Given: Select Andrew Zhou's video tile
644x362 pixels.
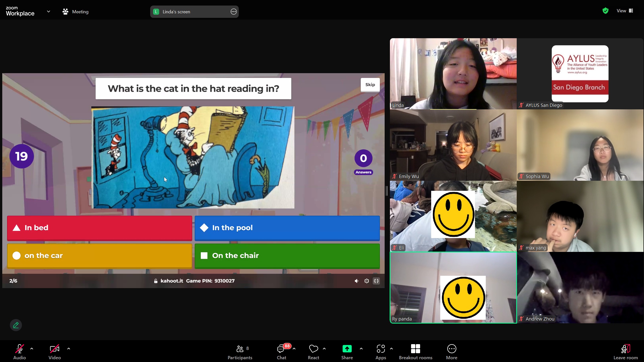Looking at the screenshot, I should pyautogui.click(x=580, y=288).
